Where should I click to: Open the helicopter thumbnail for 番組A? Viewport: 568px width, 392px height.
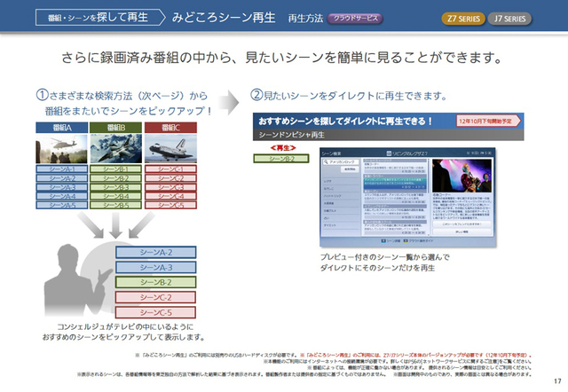click(61, 148)
